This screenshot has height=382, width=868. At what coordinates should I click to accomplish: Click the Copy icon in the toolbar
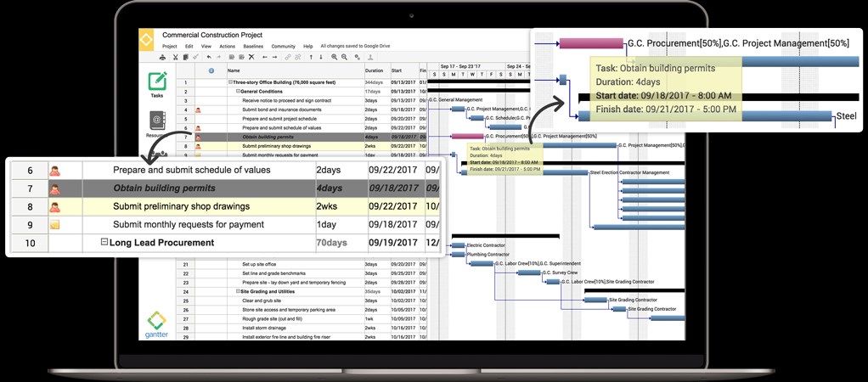pos(185,57)
